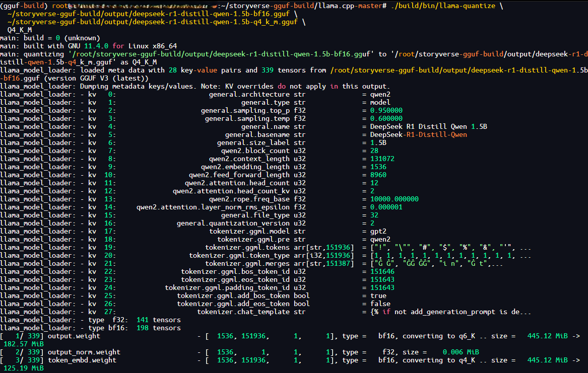Select the "output.weight" tensor name
The width and height of the screenshot is (588, 373).
click(x=74, y=336)
